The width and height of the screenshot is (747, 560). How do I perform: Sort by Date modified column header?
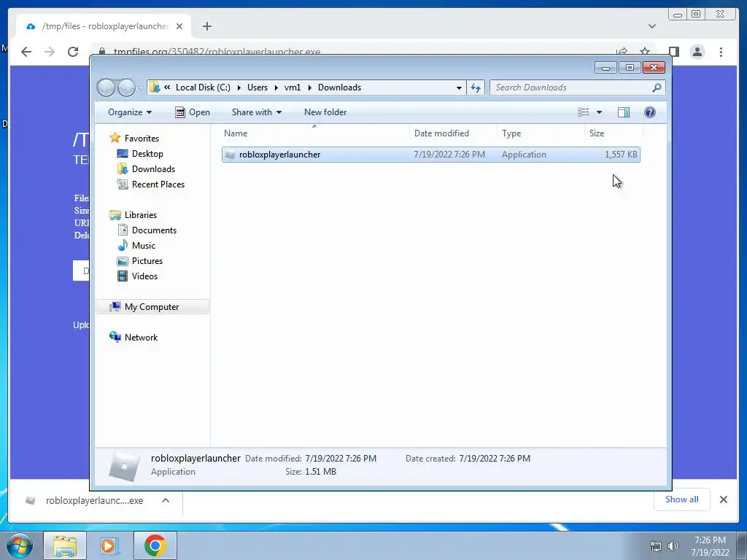pyautogui.click(x=452, y=133)
